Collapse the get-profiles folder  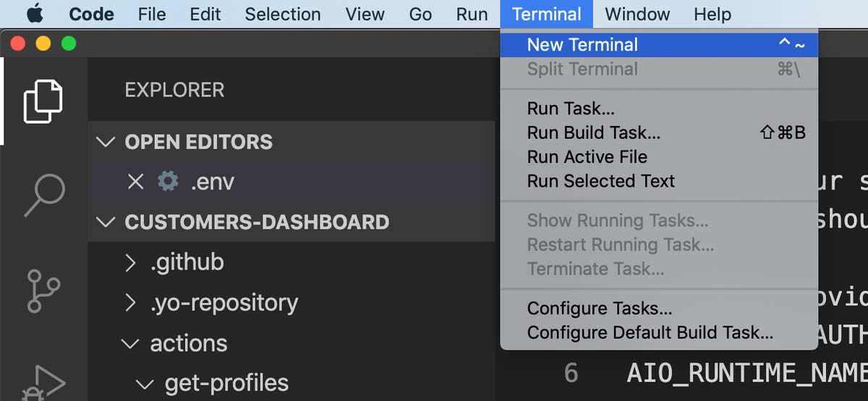coord(145,383)
